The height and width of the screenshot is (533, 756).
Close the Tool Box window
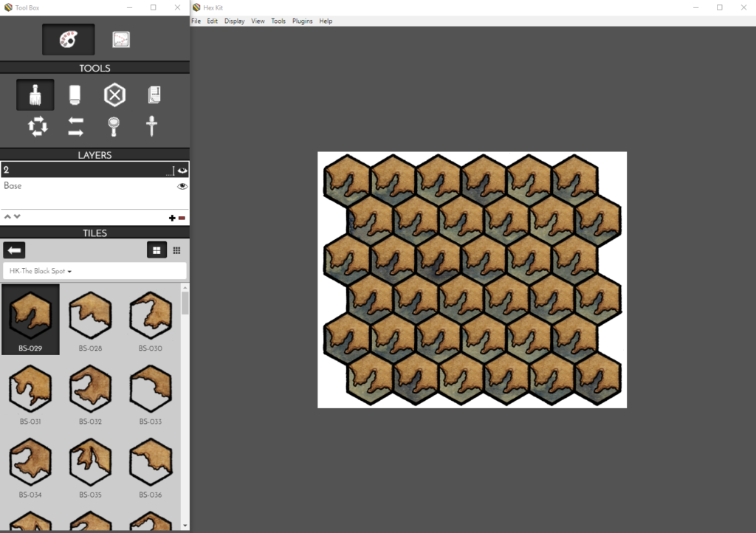[x=177, y=7]
